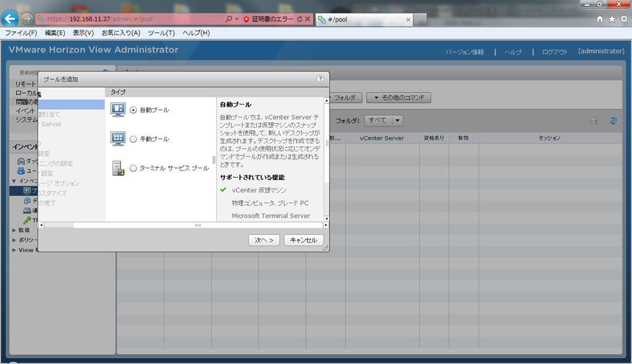632x364 pixels.
Task: Select the ターミナル サービス プール radio button
Action: coord(133,168)
